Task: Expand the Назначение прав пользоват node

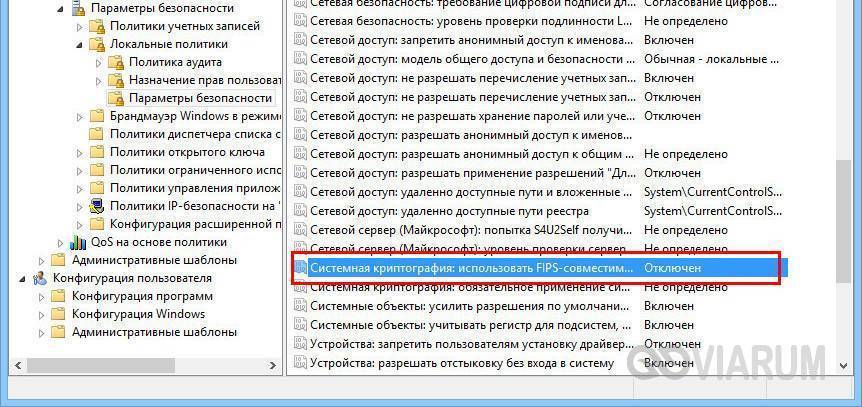Action: (99, 81)
